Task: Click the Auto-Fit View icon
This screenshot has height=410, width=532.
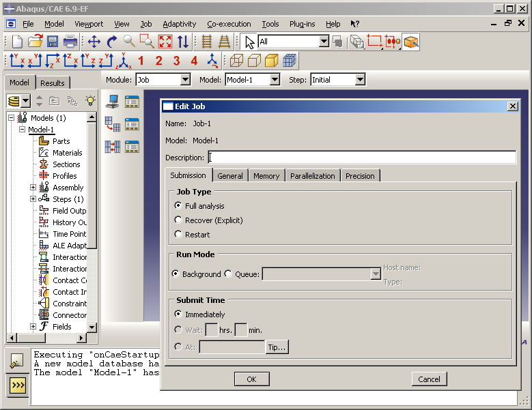Action: 165,42
